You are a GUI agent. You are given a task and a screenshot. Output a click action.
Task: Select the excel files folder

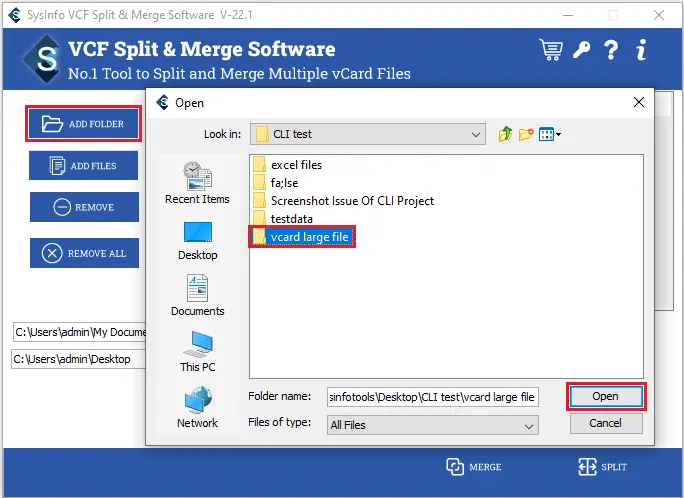tap(288, 165)
